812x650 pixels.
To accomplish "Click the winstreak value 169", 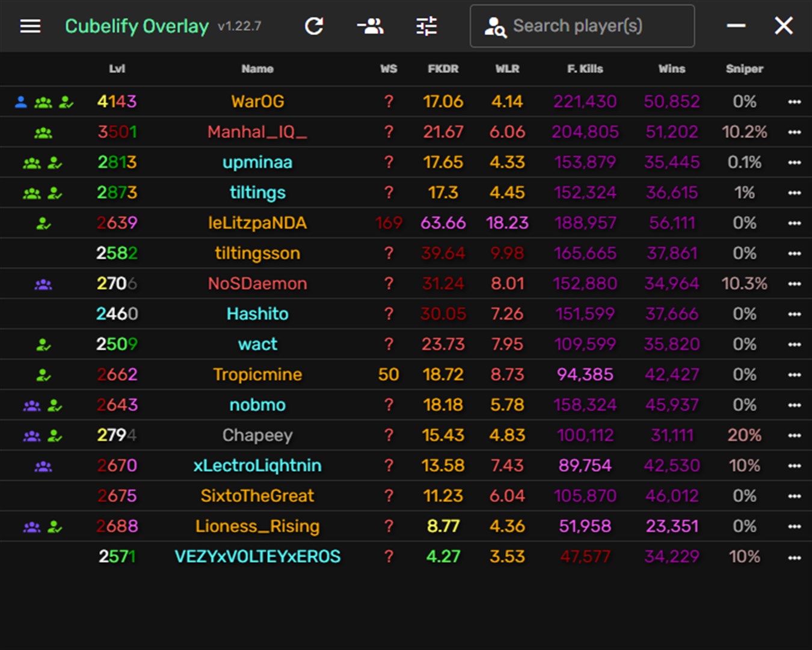I will point(389,223).
